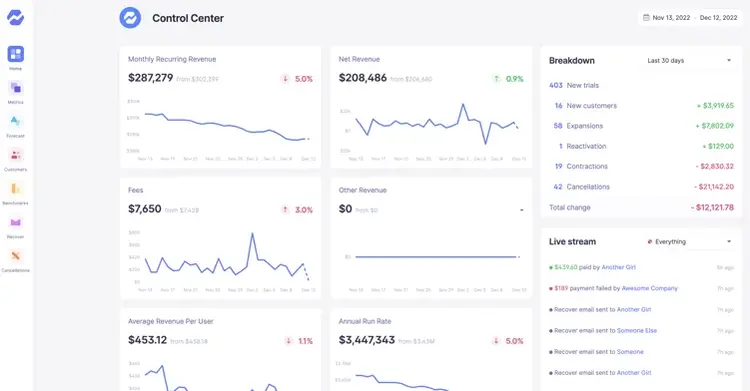Select the Benchmarks sidebar icon

pyautogui.click(x=15, y=189)
